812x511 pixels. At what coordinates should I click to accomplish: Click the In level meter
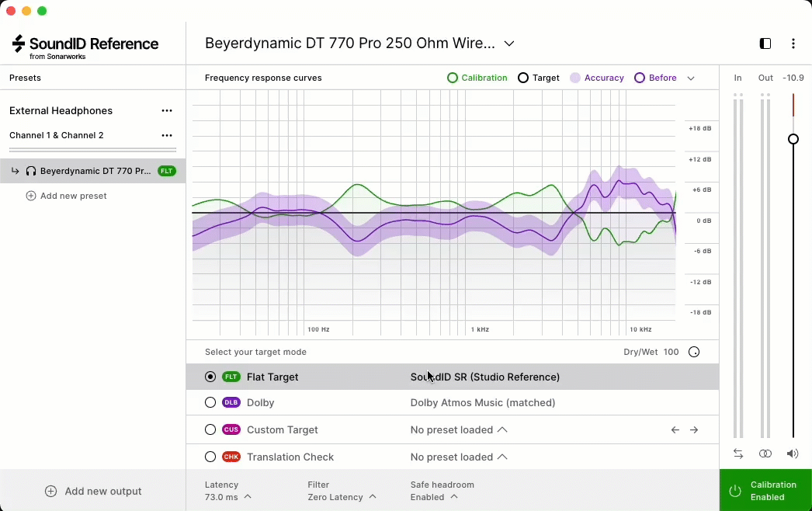738,266
